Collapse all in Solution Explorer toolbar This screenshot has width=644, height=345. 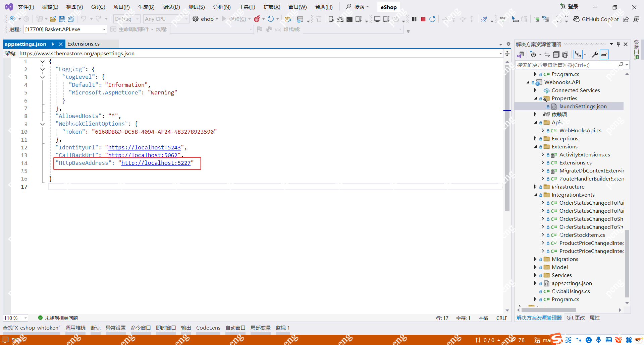pyautogui.click(x=556, y=55)
